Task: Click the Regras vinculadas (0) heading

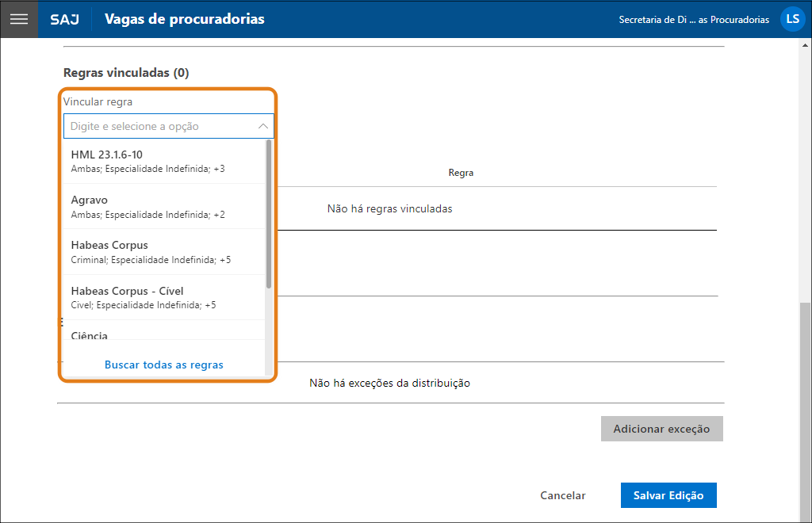Action: tap(126, 73)
